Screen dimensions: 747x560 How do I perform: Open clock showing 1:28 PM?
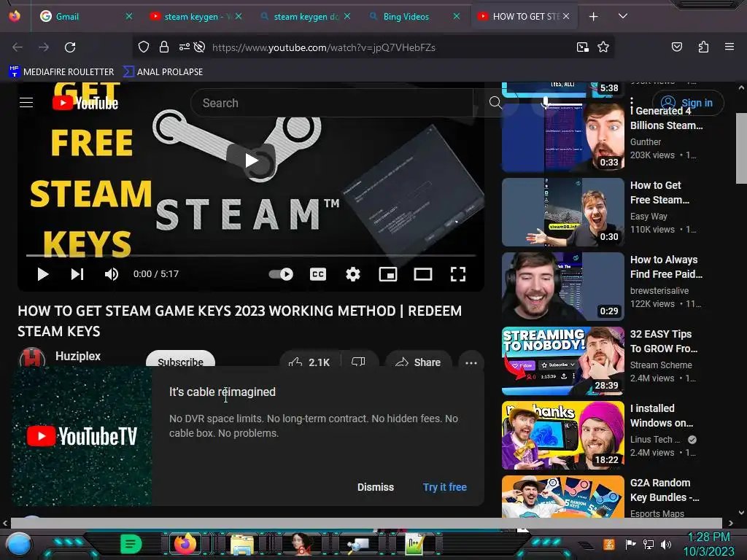708,537
